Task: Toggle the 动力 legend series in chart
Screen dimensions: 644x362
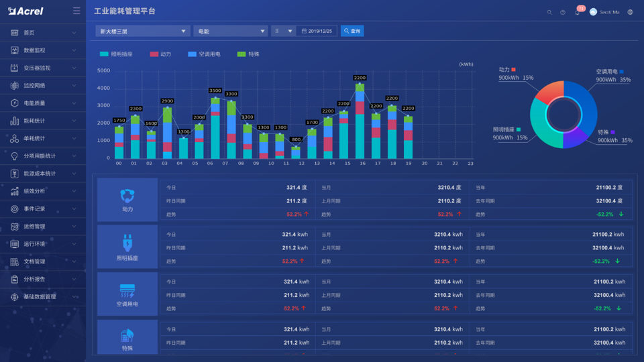Action: [160, 54]
